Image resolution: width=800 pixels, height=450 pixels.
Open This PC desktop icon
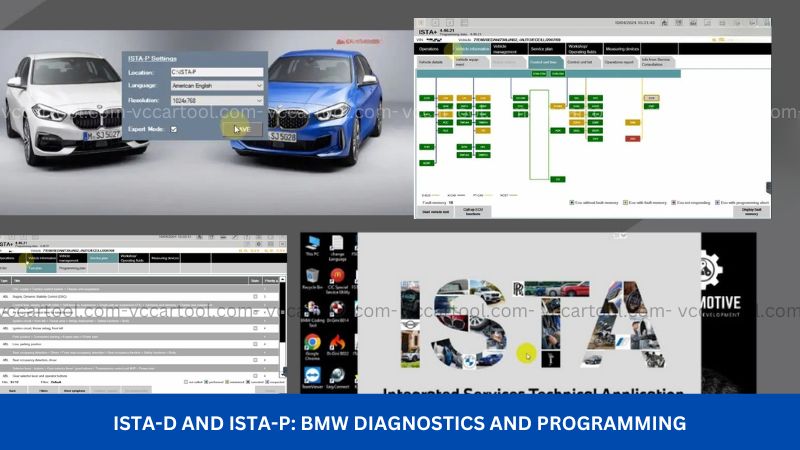pos(312,246)
